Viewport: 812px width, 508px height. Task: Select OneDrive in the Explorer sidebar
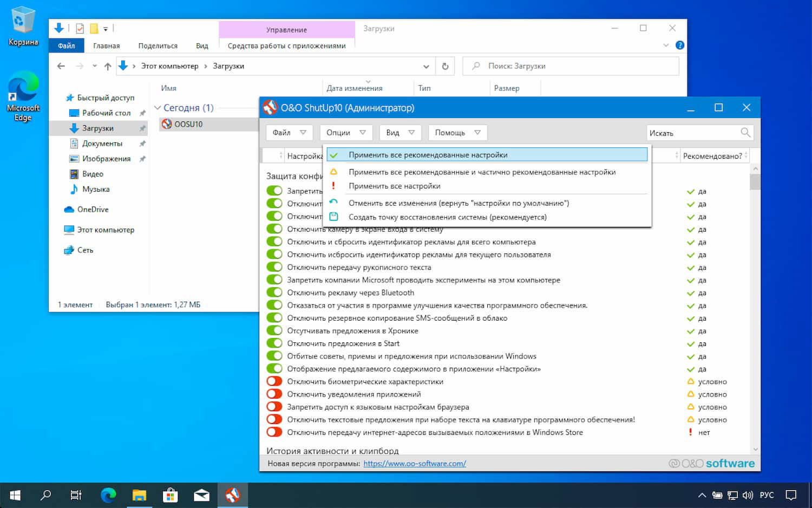point(92,209)
